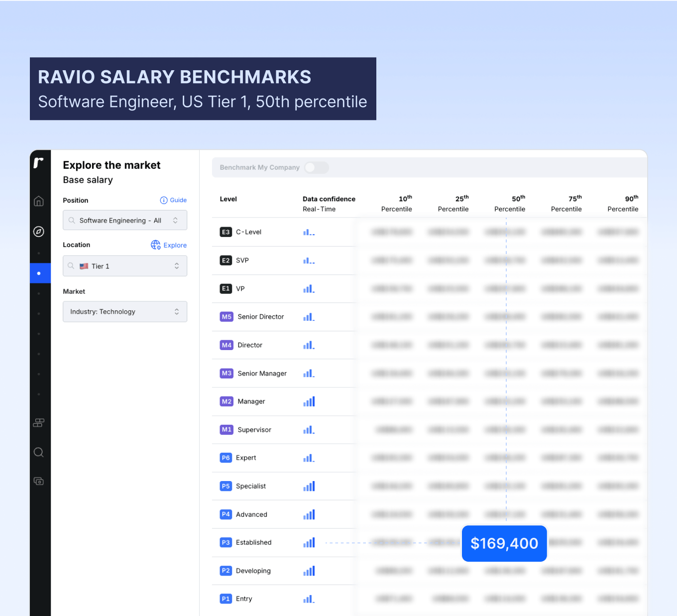The width and height of the screenshot is (677, 616).
Task: Open the stacked blocks icon in the sidebar
Action: pos(39,423)
